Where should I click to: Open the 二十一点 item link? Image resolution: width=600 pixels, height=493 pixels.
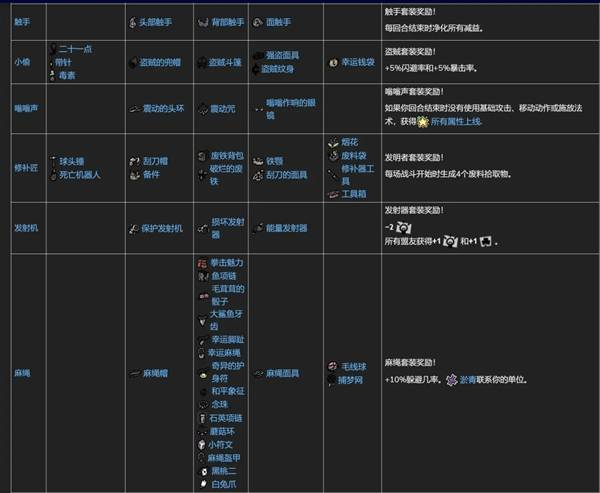[76, 48]
